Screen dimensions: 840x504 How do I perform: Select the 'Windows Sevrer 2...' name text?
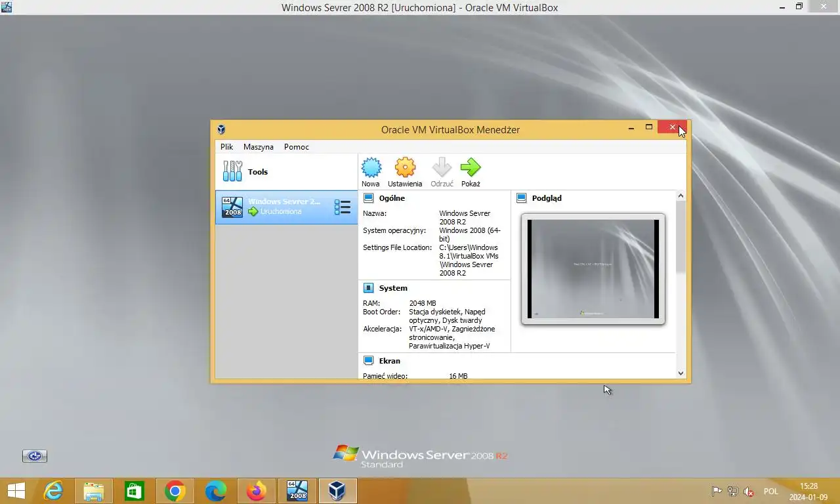click(284, 201)
